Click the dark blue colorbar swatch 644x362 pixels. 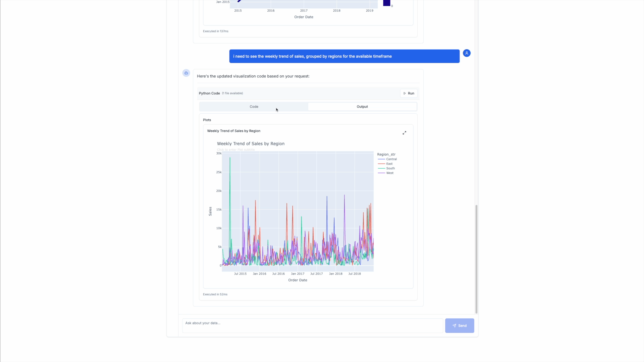point(386,3)
